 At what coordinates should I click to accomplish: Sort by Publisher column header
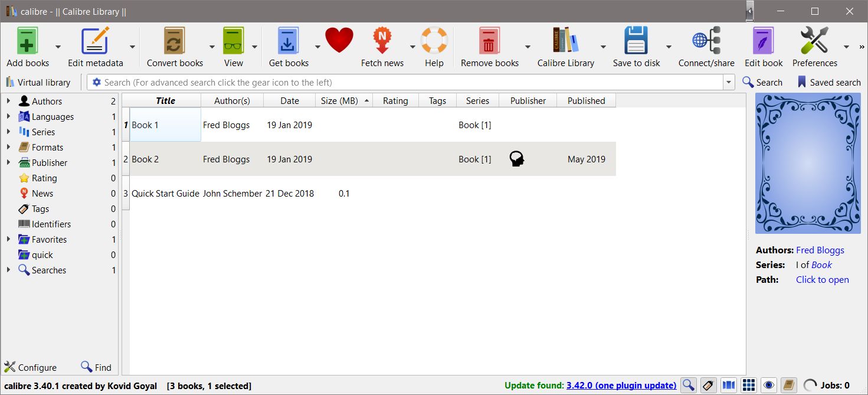[x=528, y=100]
